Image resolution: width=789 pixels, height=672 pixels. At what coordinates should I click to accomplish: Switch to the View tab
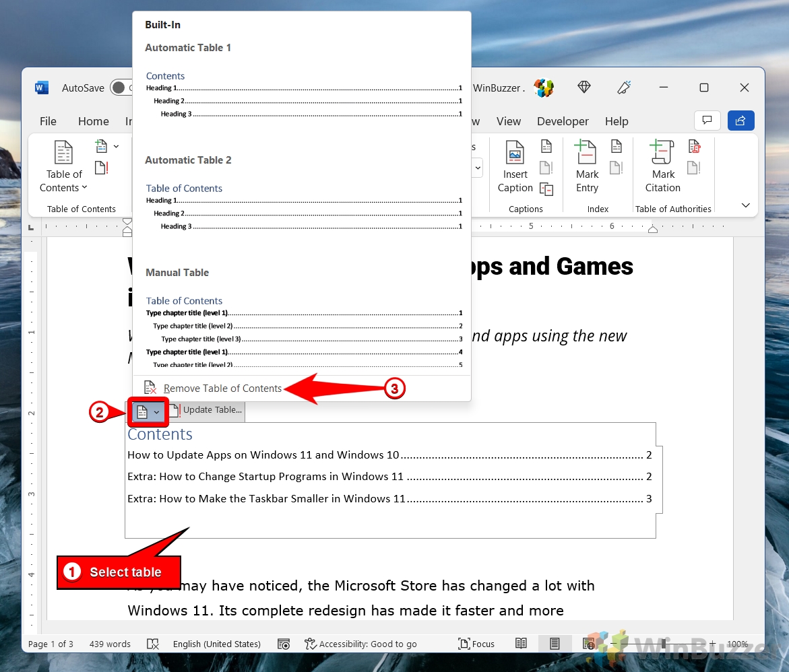508,121
